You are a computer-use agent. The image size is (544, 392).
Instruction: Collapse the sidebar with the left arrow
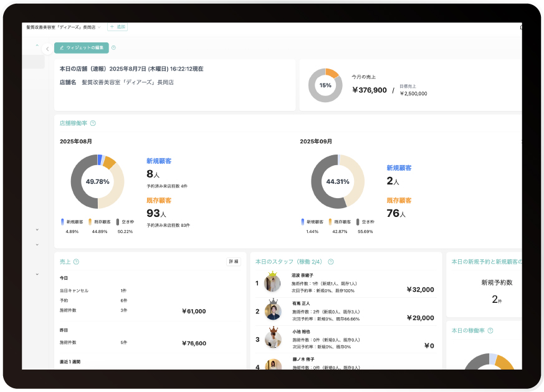tap(47, 49)
